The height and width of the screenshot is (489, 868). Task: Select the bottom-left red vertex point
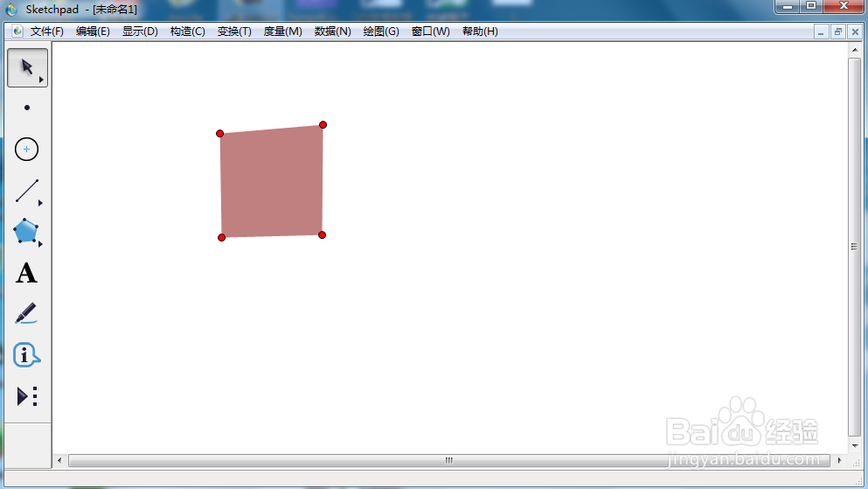pyautogui.click(x=221, y=238)
